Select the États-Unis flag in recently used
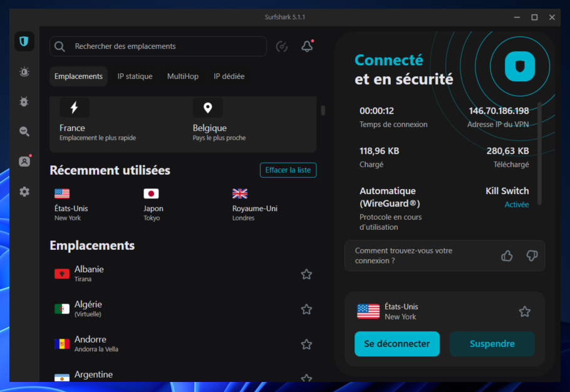This screenshot has height=392, width=570. (x=62, y=193)
